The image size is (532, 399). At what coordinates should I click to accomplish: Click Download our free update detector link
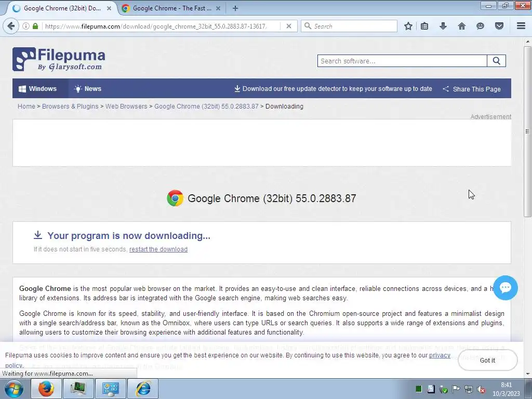point(333,89)
